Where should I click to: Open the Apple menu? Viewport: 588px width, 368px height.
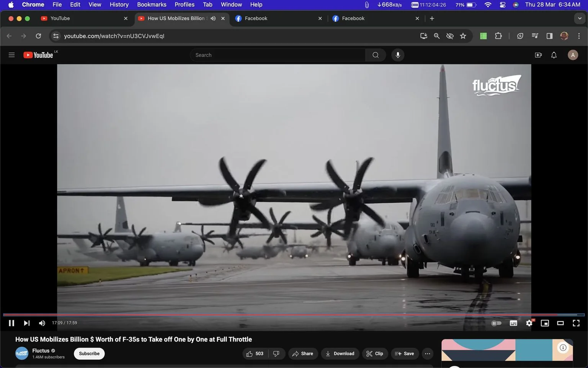click(x=11, y=5)
